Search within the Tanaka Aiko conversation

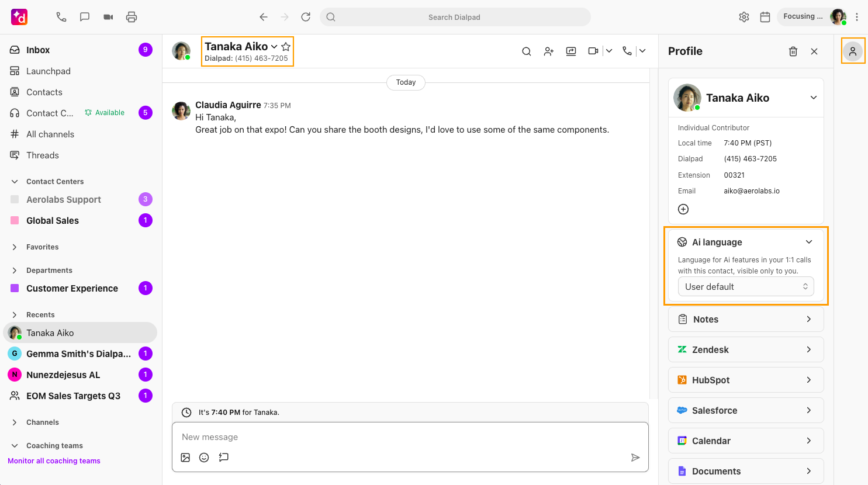click(527, 51)
